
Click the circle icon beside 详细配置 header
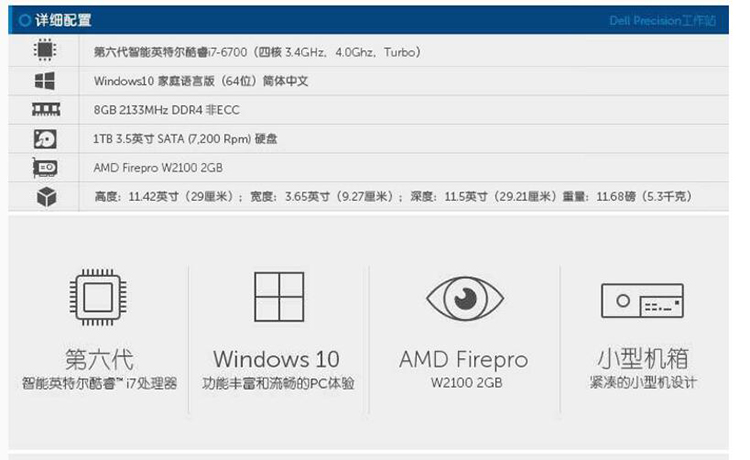(25, 20)
